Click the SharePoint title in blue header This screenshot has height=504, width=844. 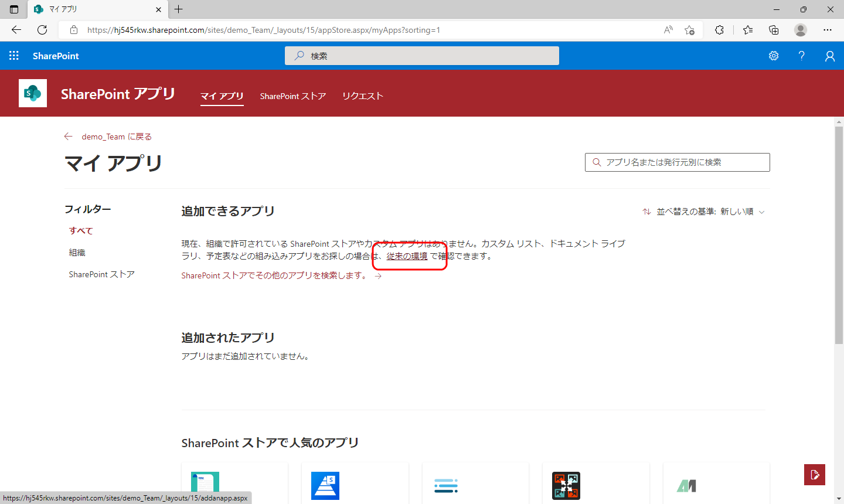click(x=56, y=56)
